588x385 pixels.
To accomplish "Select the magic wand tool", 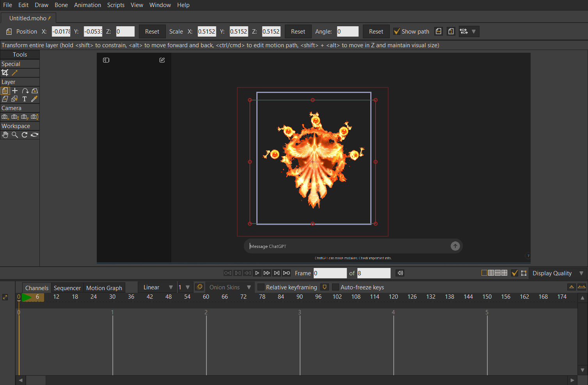I will [15, 73].
